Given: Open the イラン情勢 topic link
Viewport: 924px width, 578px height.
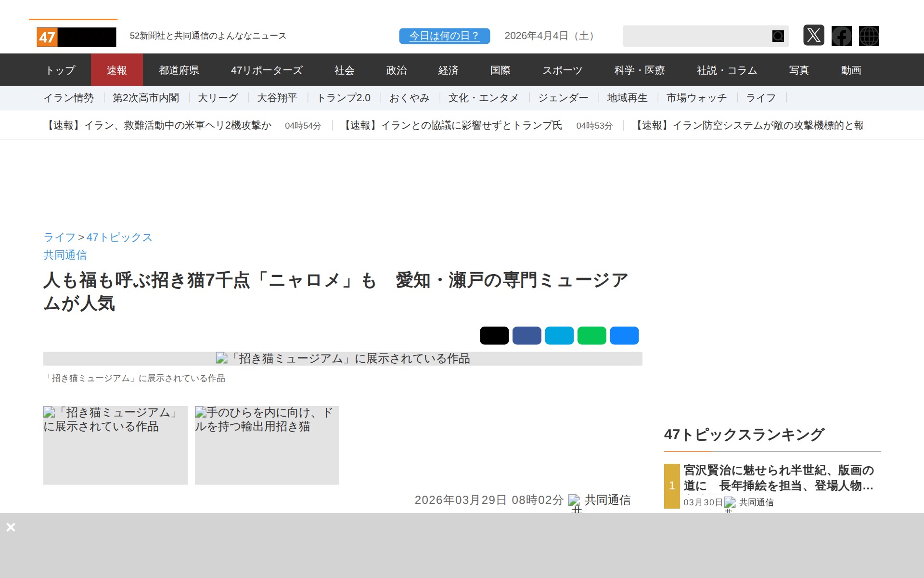Looking at the screenshot, I should (x=69, y=98).
